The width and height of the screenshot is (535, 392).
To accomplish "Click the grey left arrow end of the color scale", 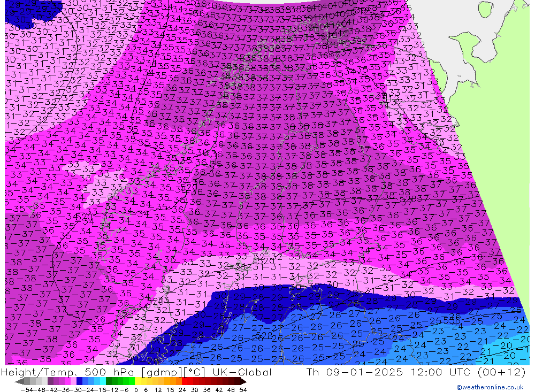I will click(19, 381).
